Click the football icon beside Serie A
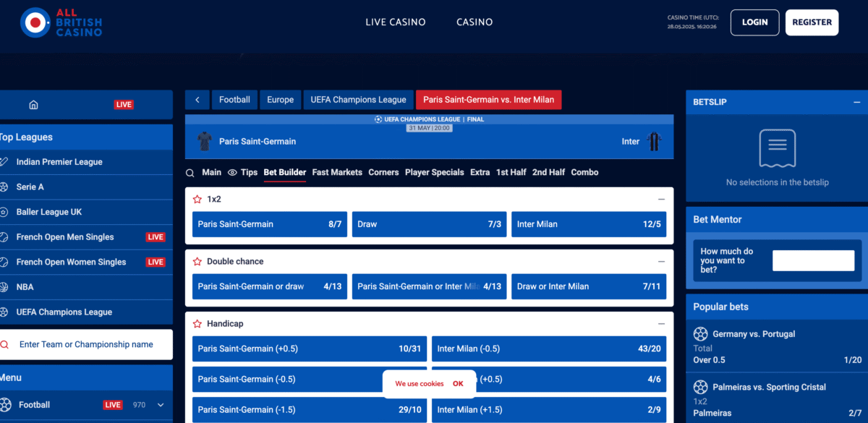The image size is (868, 423). pos(4,187)
